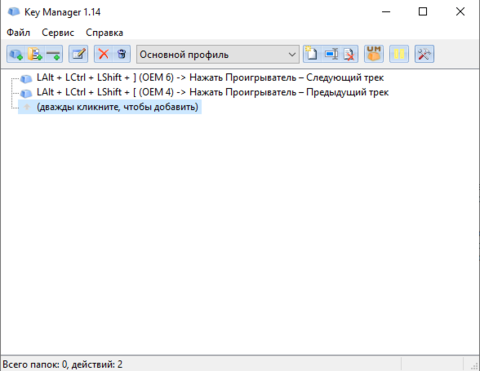Screen dimensions: 480x371
Task: Open the Файл menu
Action: pos(18,33)
